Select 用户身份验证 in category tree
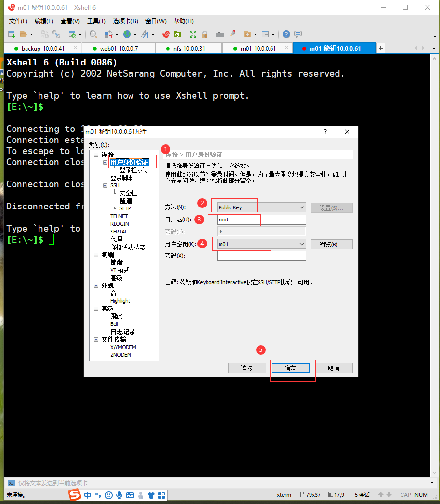Screen dimensions: 440x504 click(x=129, y=162)
